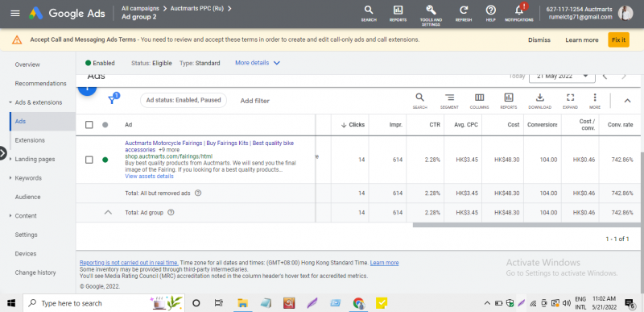The image size is (644, 312).
Task: Click Ad status: Enabled, Paused filter chip
Action: (184, 100)
